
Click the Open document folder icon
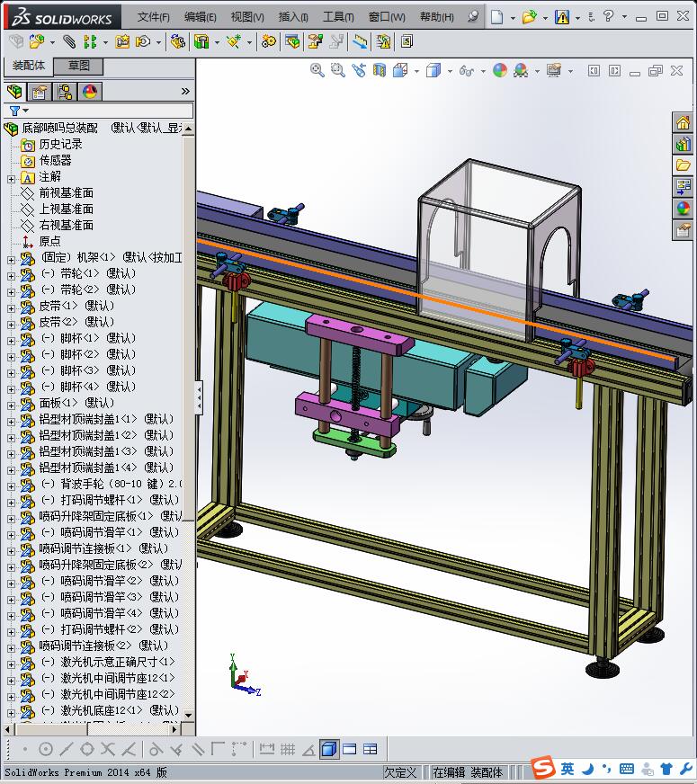point(529,17)
